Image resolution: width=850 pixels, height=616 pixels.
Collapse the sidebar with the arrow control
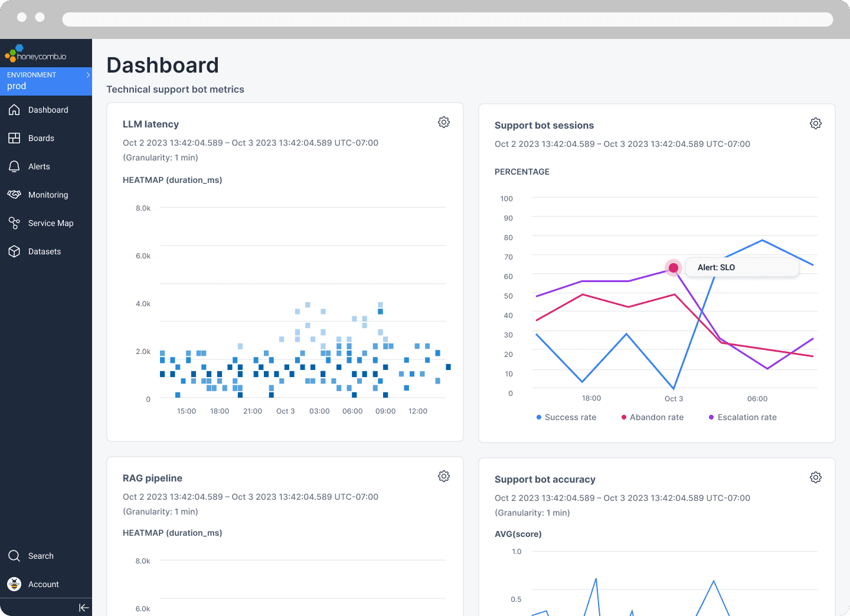pyautogui.click(x=83, y=607)
